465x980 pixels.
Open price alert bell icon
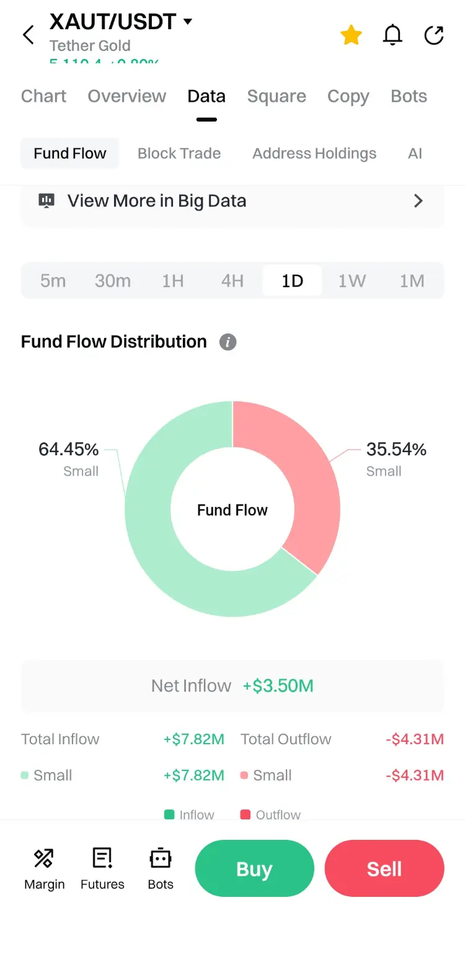click(392, 35)
